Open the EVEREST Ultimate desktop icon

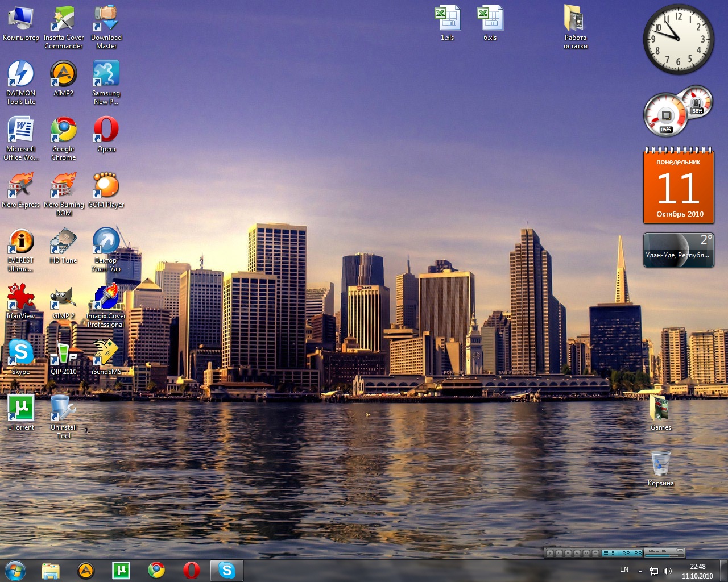pos(21,242)
